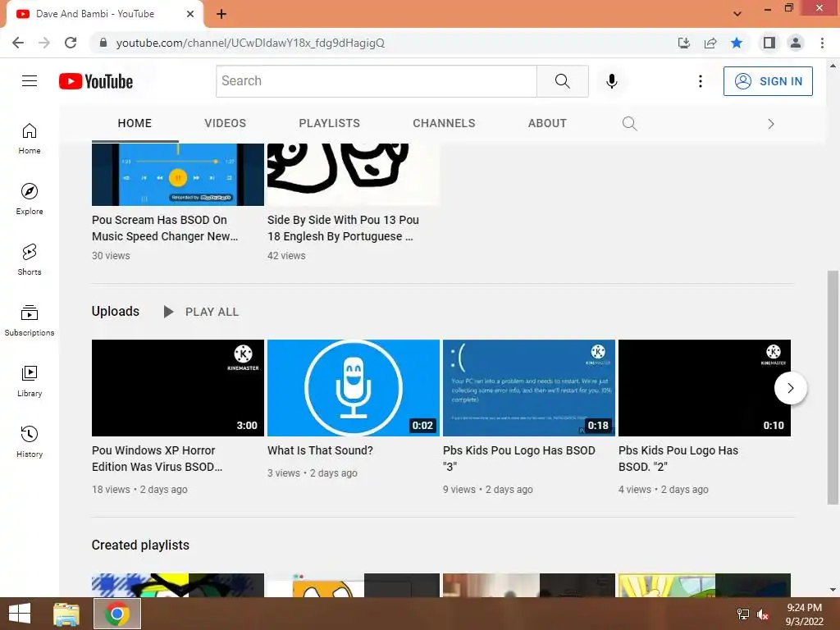Click SIGN IN button

coord(768,81)
